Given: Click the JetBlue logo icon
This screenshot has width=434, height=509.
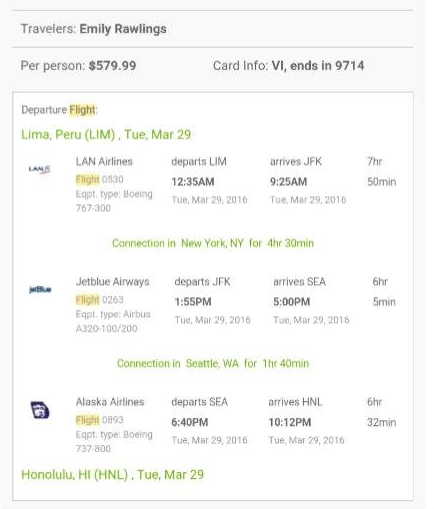Looking at the screenshot, I should point(40,289).
